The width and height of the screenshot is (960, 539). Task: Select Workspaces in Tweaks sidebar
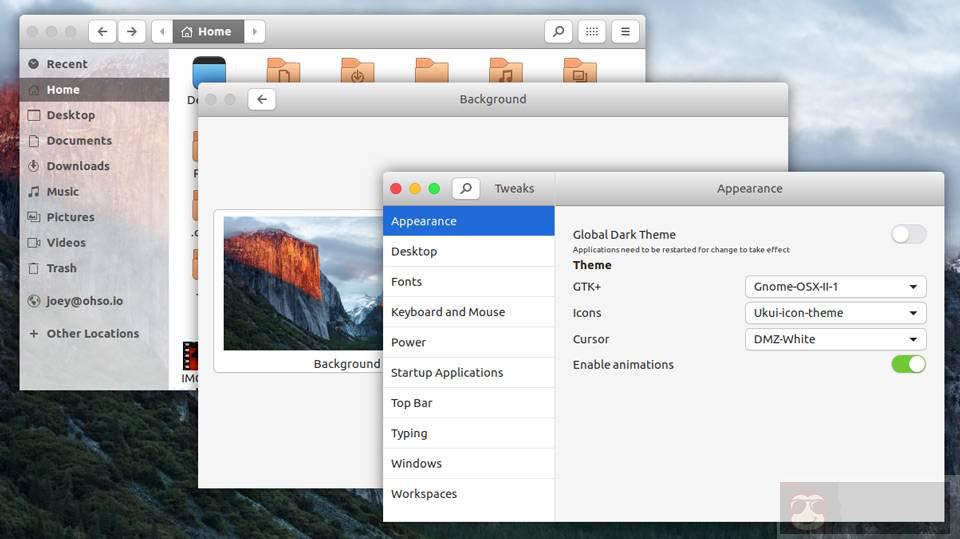[468, 494]
